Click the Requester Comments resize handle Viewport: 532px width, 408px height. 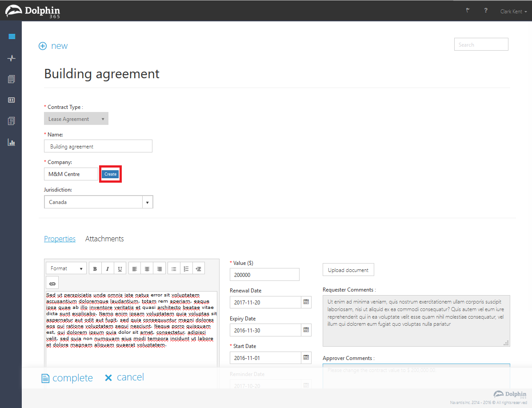click(x=506, y=343)
